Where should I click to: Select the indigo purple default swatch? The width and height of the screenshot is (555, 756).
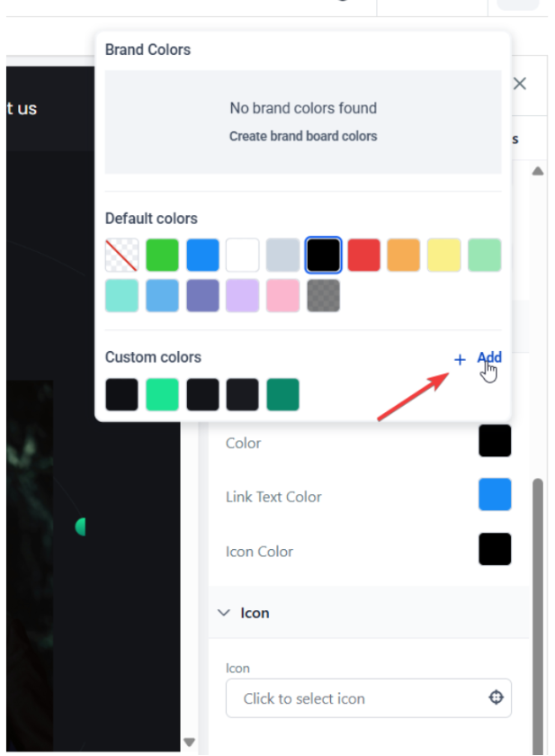pos(202,295)
